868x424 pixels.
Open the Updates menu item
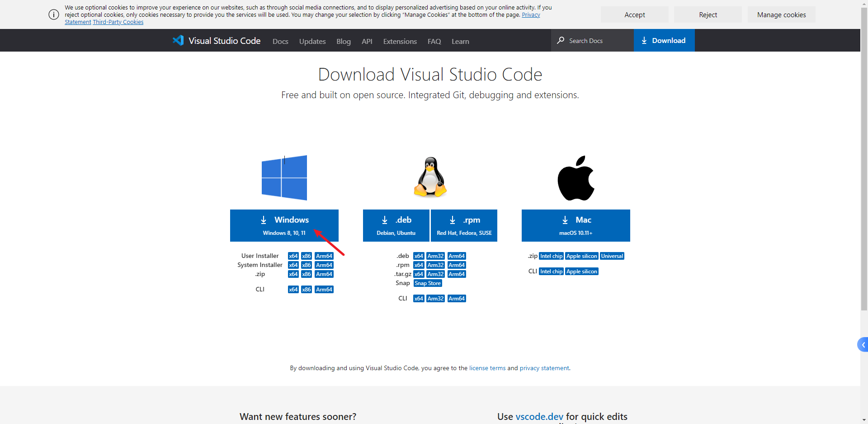312,41
